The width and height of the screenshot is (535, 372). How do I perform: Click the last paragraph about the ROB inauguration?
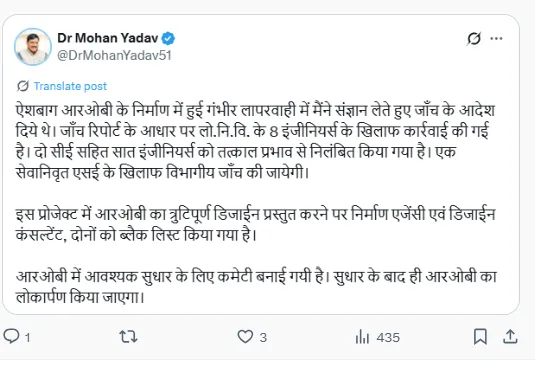tap(256, 287)
